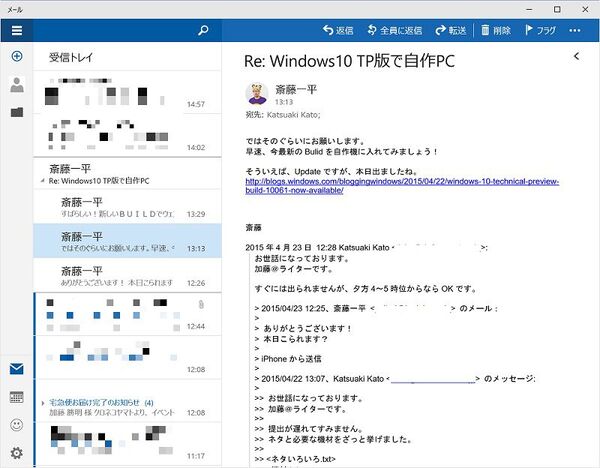Open more actions ellipsis menu

575,30
